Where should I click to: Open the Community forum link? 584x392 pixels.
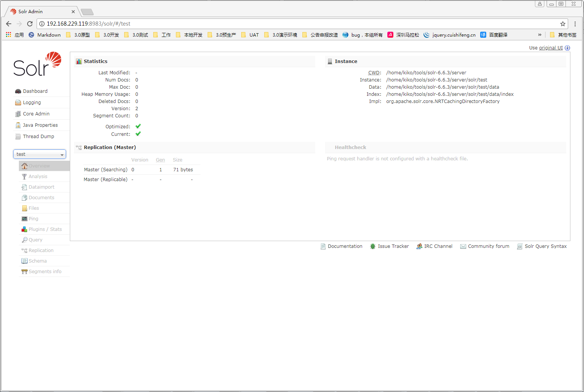click(x=485, y=246)
